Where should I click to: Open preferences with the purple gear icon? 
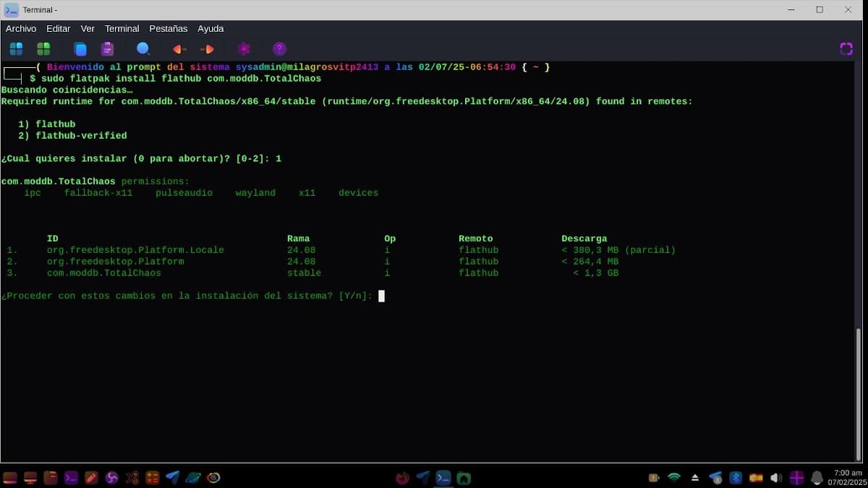coord(244,49)
